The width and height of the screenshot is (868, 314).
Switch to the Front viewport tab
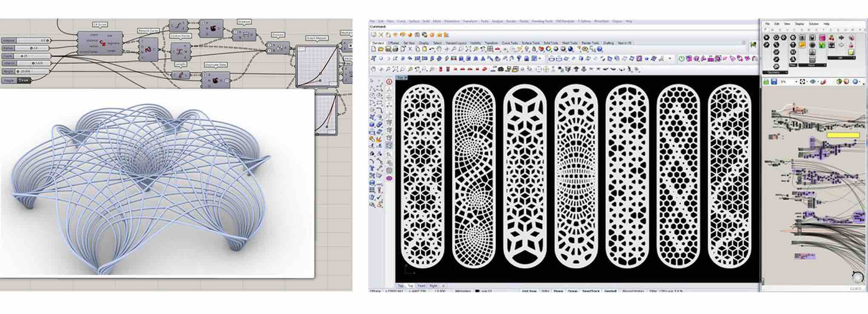click(421, 285)
